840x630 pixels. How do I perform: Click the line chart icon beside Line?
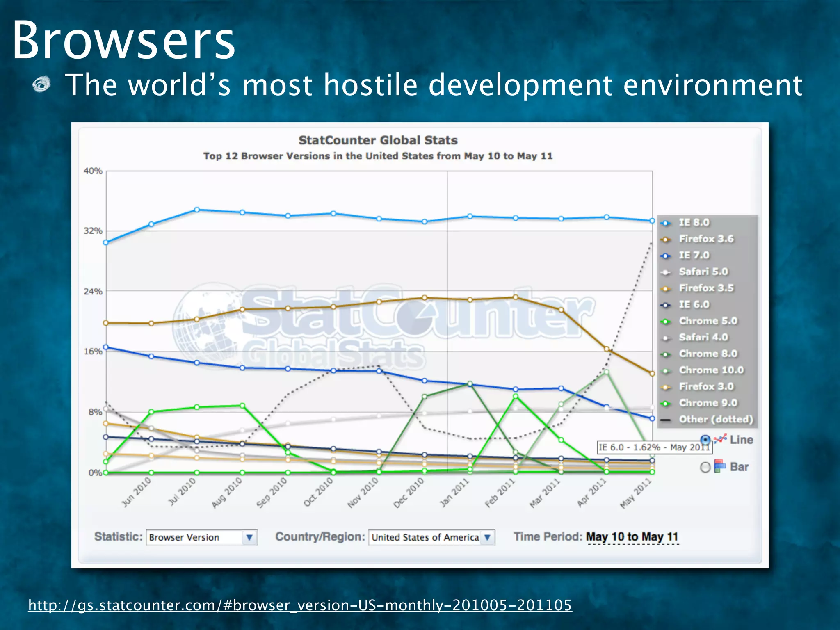(x=720, y=439)
